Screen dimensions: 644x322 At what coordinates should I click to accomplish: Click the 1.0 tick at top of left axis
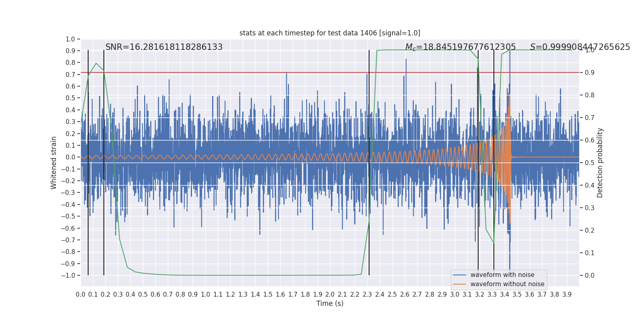[70, 39]
